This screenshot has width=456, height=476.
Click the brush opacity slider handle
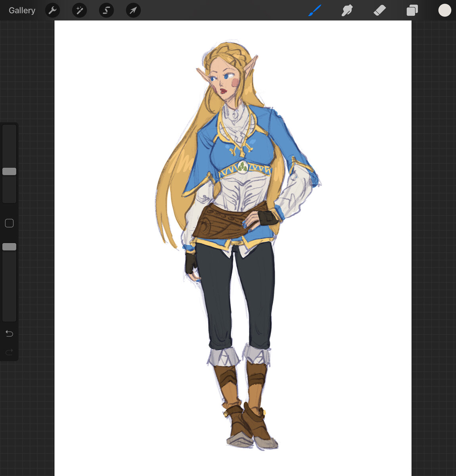(10, 247)
